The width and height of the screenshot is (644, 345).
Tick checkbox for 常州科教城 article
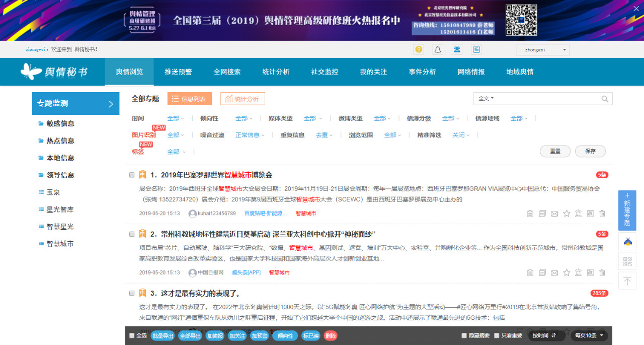132,234
